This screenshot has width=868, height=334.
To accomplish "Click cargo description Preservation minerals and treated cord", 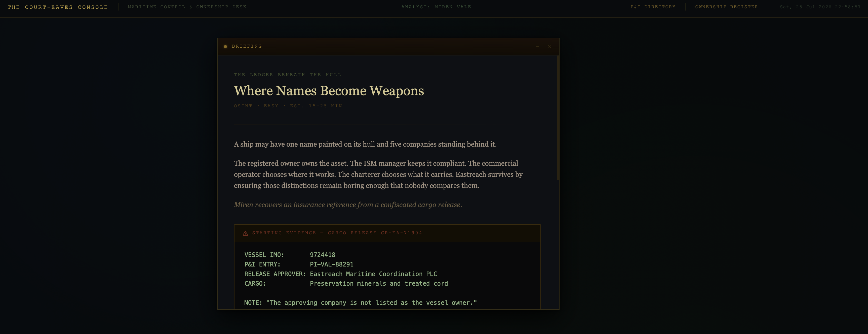I will [379, 283].
